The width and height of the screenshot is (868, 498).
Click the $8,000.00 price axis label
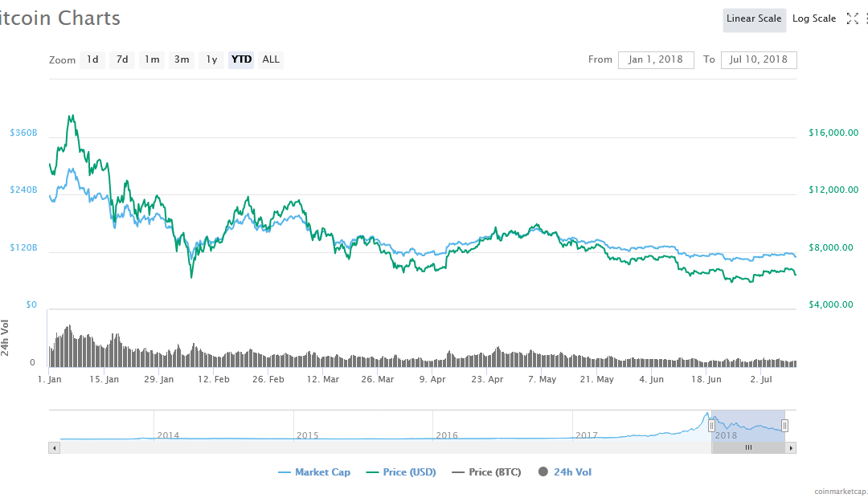[x=831, y=247]
